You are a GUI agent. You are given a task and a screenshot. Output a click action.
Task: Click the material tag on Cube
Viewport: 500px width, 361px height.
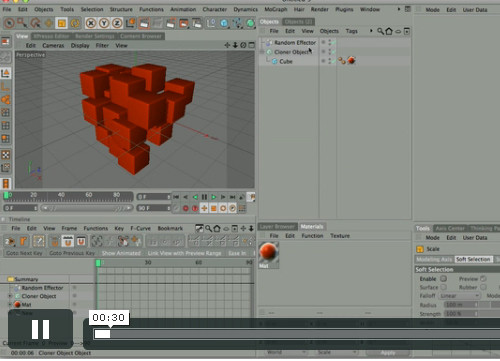pyautogui.click(x=352, y=61)
